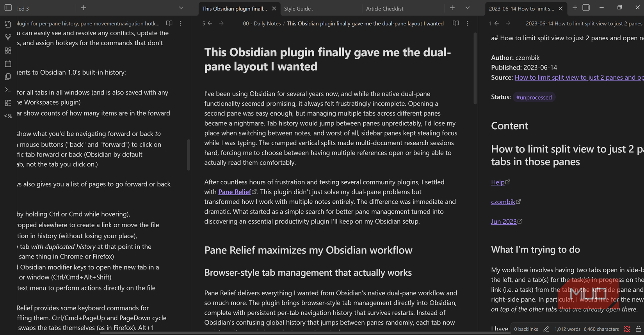The width and height of the screenshot is (644, 335).
Task: Toggle the right sidebar collapse icon
Action: click(586, 8)
